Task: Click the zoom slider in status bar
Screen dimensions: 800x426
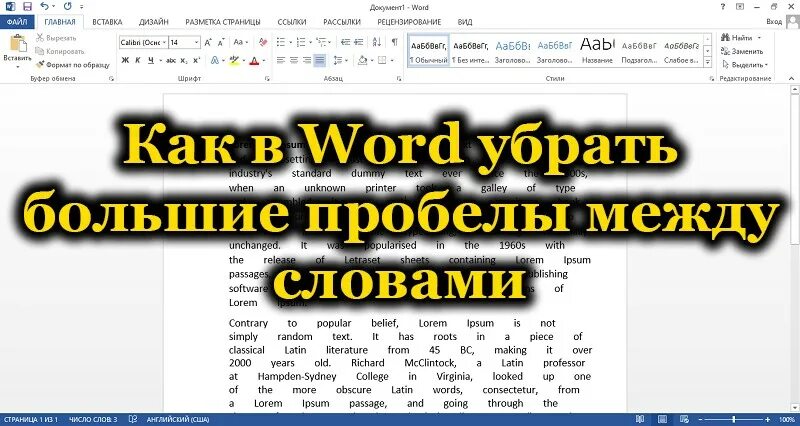Action: tap(735, 419)
